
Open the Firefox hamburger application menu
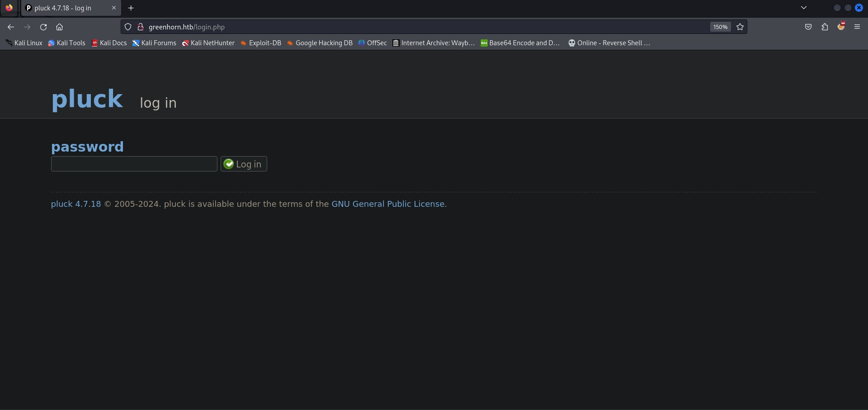857,27
